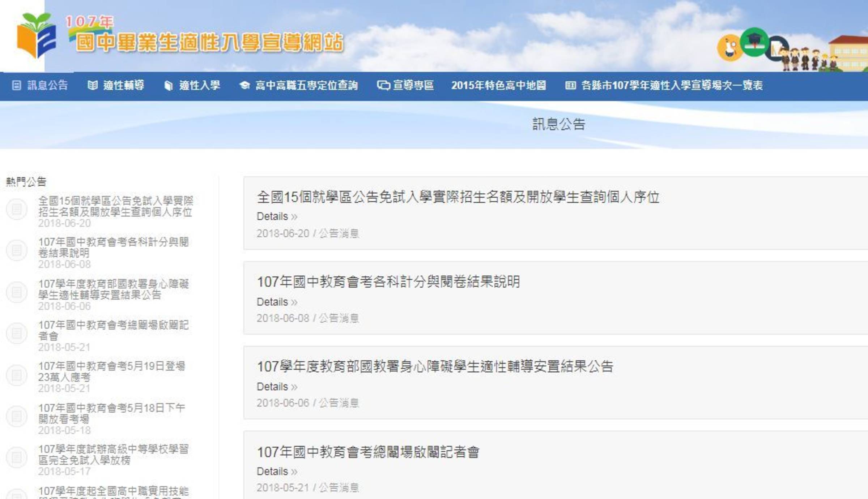
Task: Click document icon beside 107年國中教育會考總闈場 sidebar item
Action: pyautogui.click(x=17, y=333)
